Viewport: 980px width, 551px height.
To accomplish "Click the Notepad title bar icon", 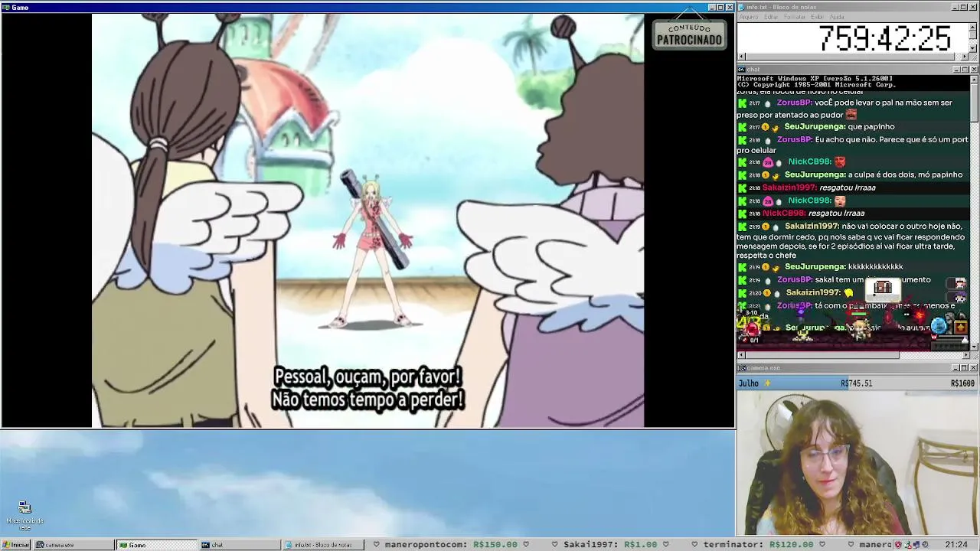I will click(x=741, y=7).
